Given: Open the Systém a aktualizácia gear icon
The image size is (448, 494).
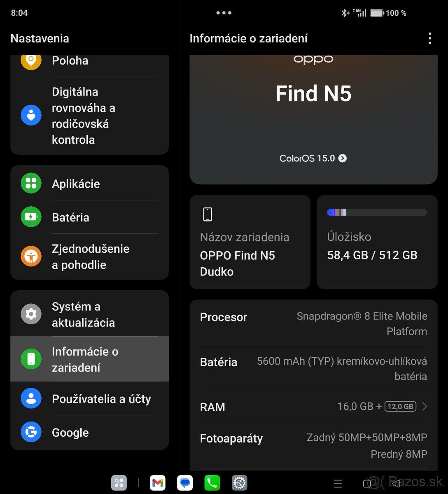Looking at the screenshot, I should 31,314.
